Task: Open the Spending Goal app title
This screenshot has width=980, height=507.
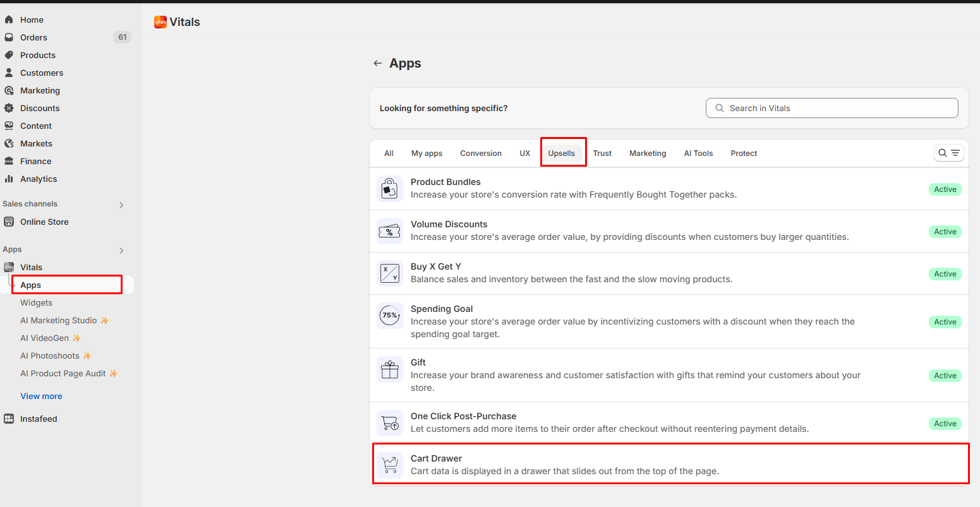Action: click(442, 309)
